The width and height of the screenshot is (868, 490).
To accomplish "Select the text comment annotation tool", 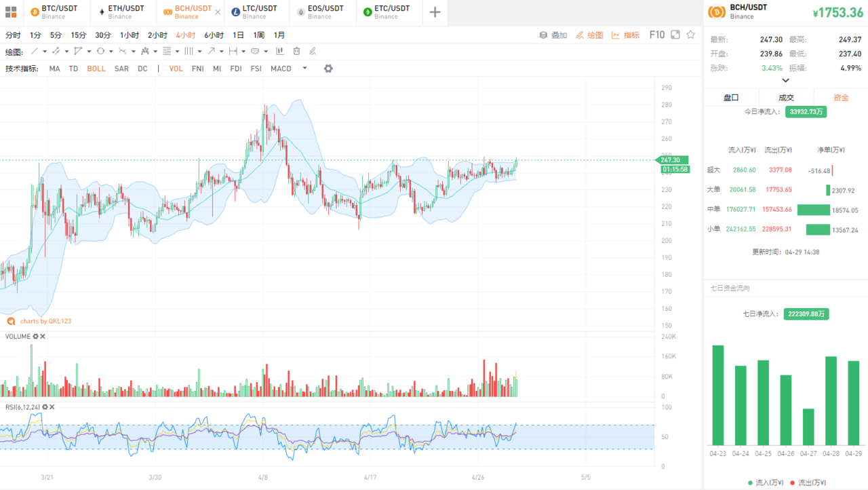I will click(255, 51).
